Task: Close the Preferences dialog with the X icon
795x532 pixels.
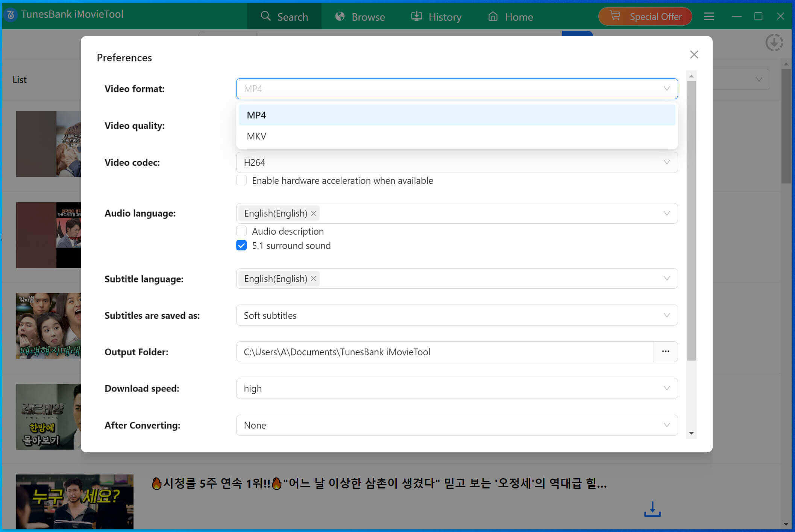Action: pyautogui.click(x=694, y=55)
